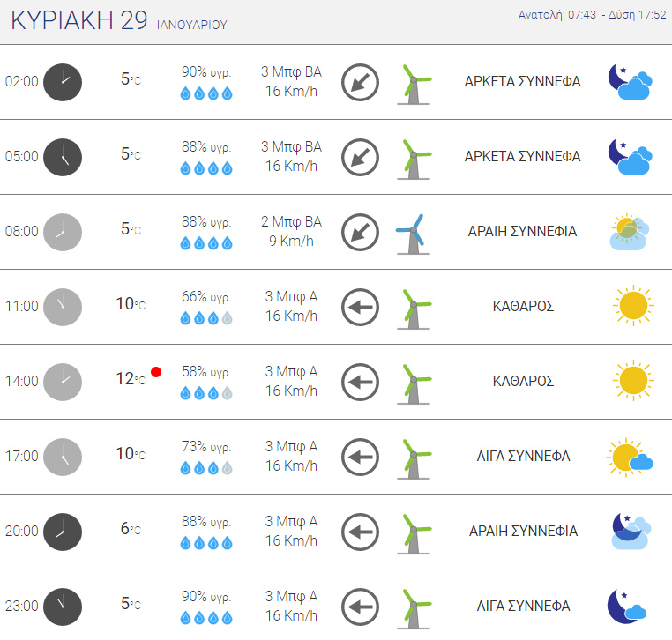672x640 pixels.
Task: Click the clock icon for 02:00
Action: pos(63,82)
